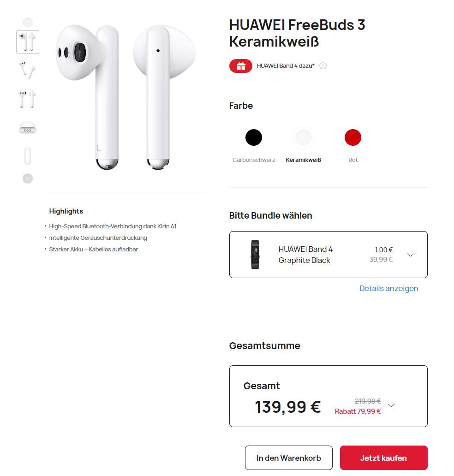Select the first earbuds front-view thumbnail
The image size is (454, 476).
click(x=28, y=42)
